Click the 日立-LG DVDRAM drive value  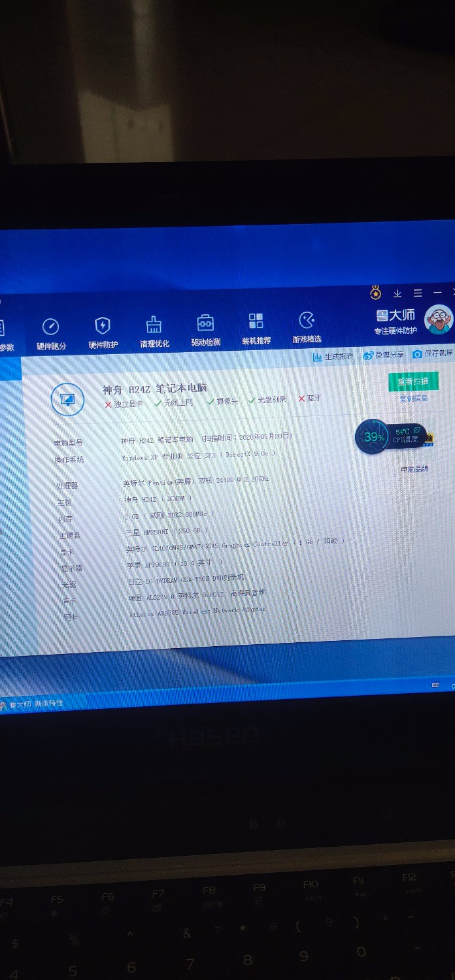click(x=186, y=580)
